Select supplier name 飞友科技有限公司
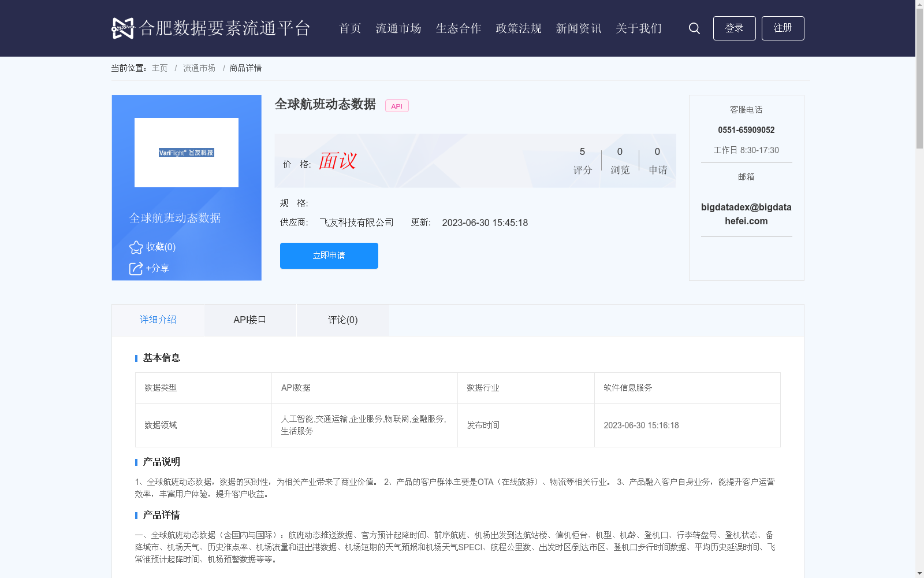924x578 pixels. point(357,223)
